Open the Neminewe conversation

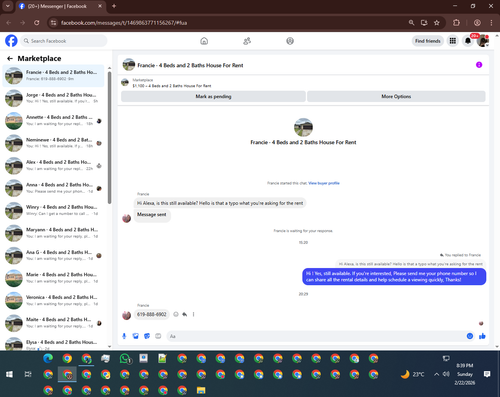click(x=53, y=143)
